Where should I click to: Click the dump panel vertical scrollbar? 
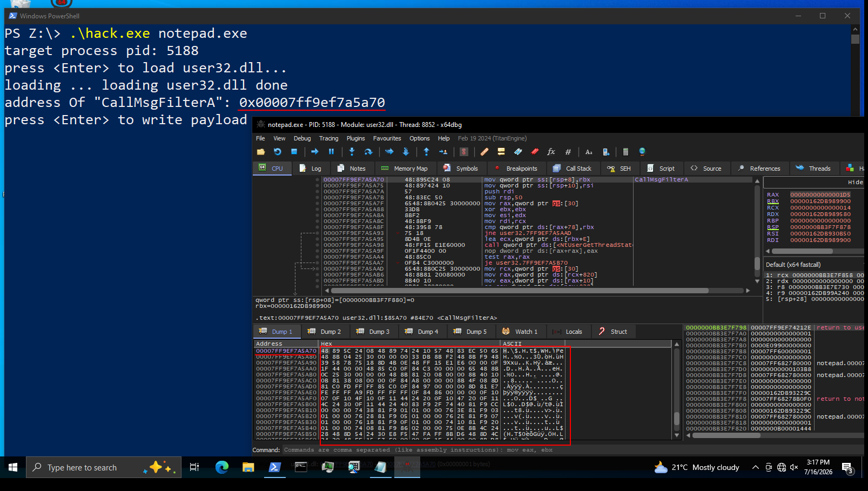tap(677, 389)
